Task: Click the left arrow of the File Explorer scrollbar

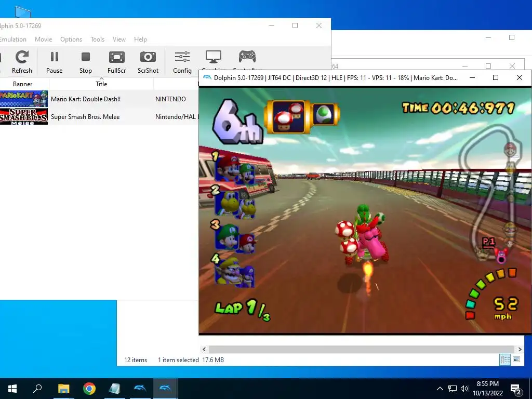Action: click(x=204, y=349)
